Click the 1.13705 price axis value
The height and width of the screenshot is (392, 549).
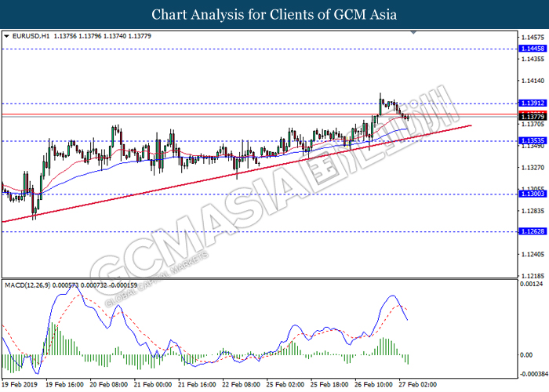tap(533, 124)
